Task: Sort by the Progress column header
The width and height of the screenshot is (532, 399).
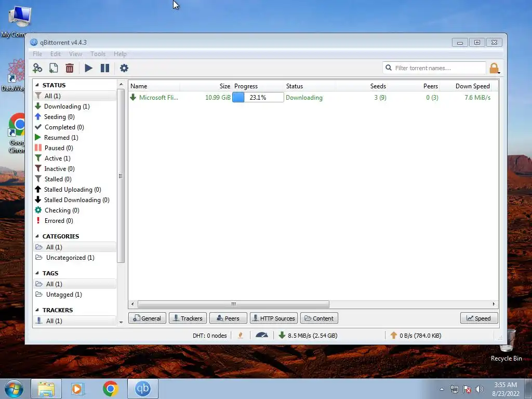Action: click(x=258, y=86)
